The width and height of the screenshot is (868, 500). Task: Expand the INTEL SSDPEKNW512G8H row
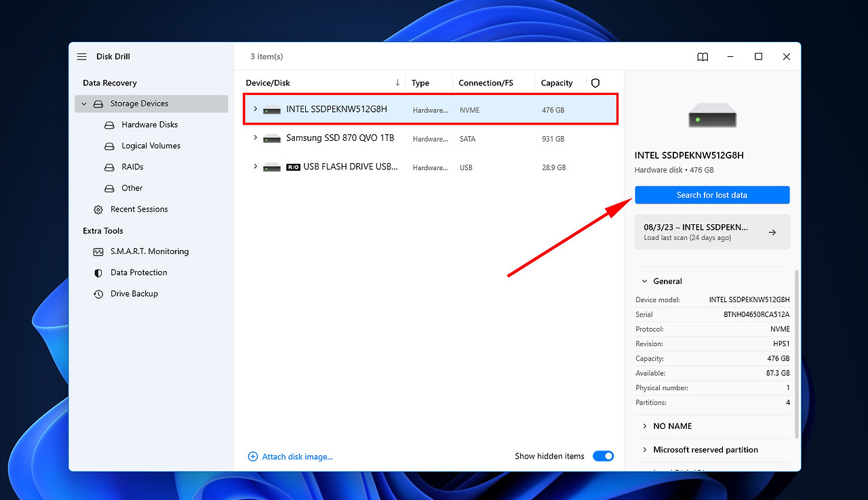pyautogui.click(x=256, y=109)
